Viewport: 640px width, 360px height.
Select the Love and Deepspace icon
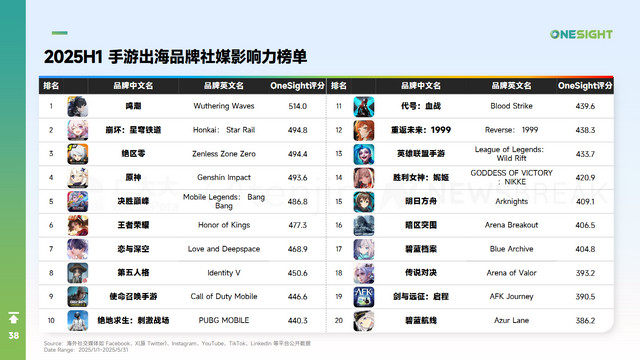[x=78, y=249]
